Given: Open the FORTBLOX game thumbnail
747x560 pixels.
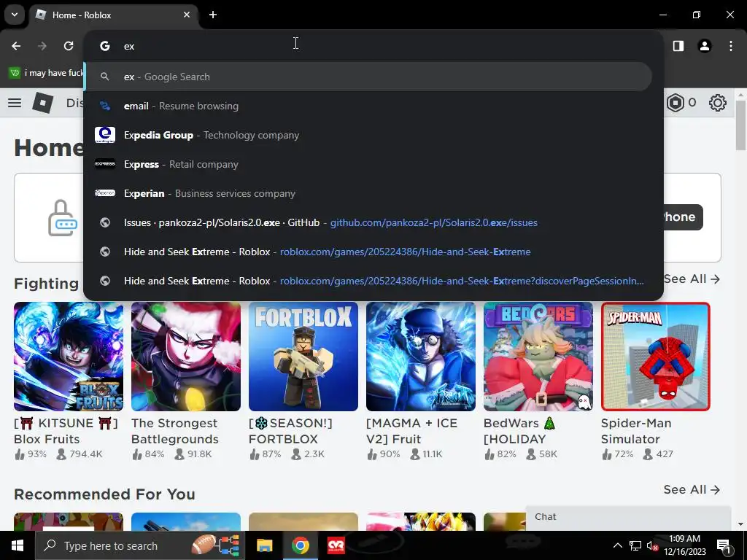Looking at the screenshot, I should [x=303, y=357].
